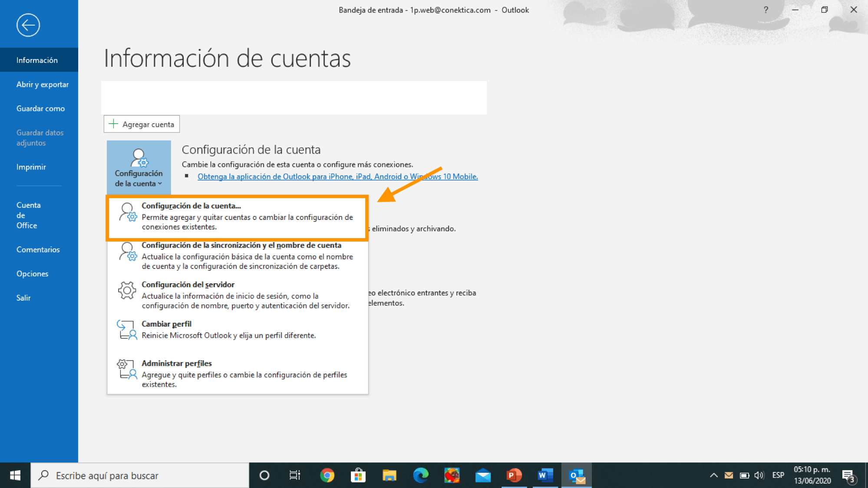
Task: Click the Word taskbar icon
Action: click(x=545, y=475)
